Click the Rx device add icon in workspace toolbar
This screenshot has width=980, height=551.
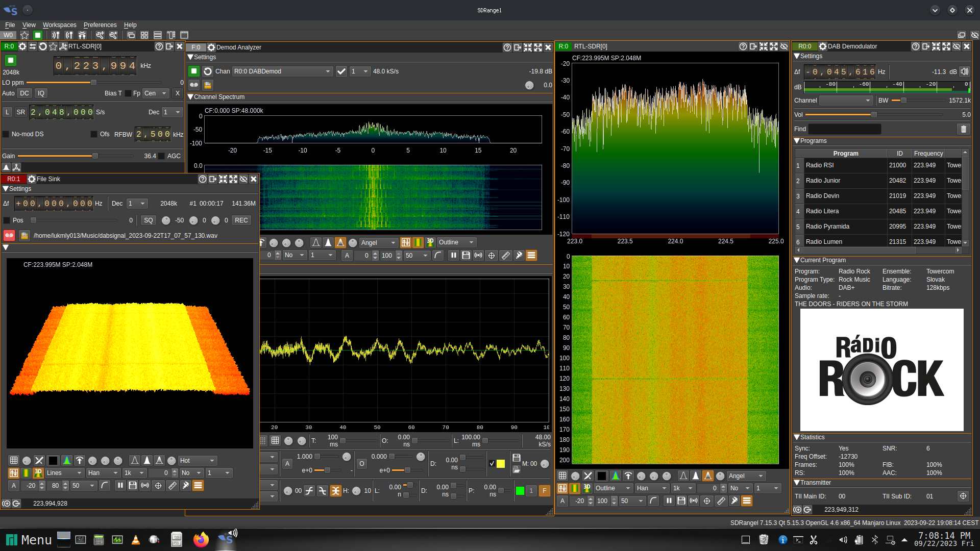pos(56,35)
